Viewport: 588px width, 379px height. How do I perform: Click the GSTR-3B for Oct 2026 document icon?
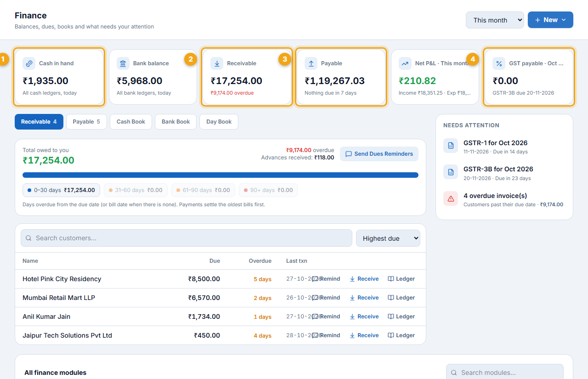point(451,172)
